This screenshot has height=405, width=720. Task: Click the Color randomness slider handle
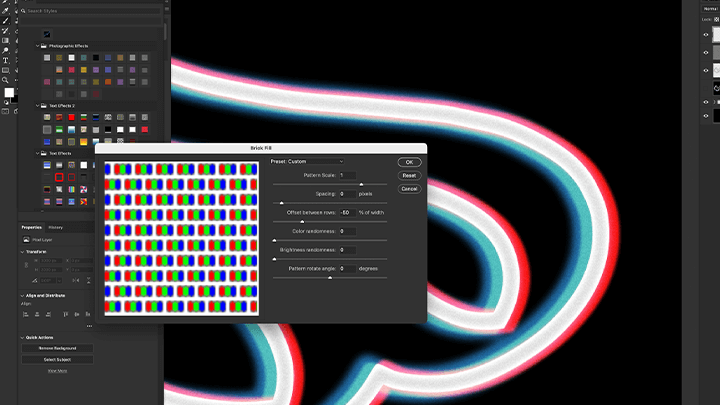pyautogui.click(x=275, y=240)
